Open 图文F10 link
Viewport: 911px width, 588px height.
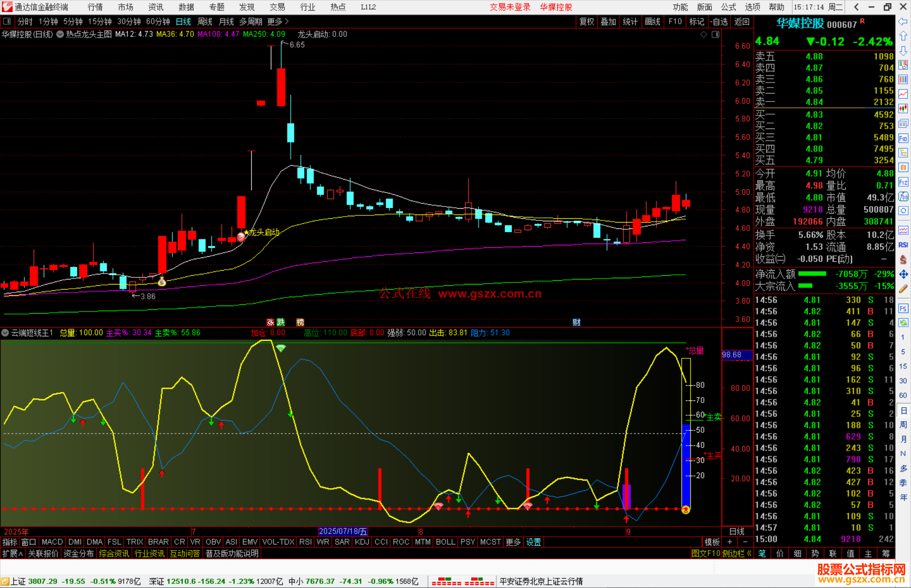point(706,553)
